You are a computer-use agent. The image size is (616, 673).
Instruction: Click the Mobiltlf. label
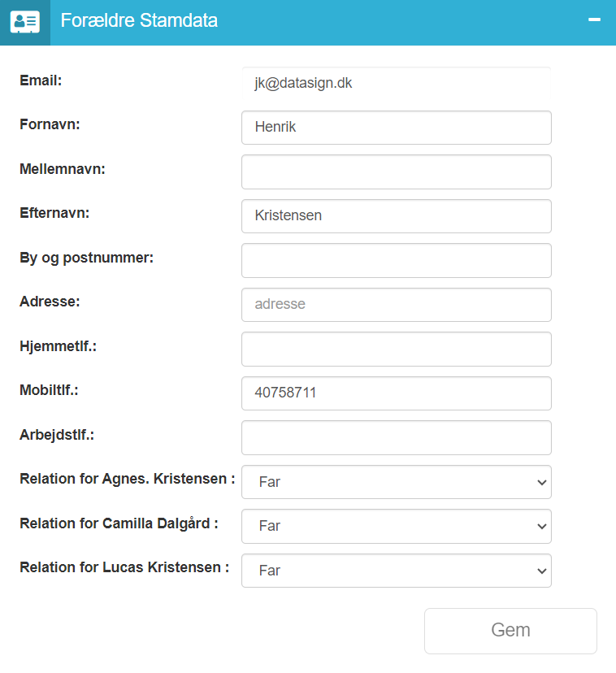tap(49, 390)
